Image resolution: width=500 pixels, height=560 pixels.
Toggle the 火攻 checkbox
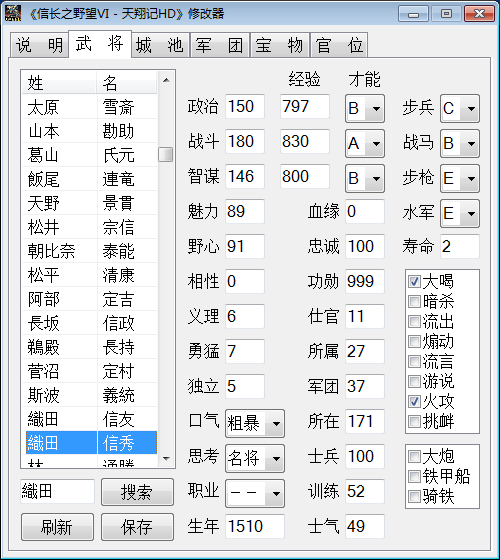pyautogui.click(x=414, y=401)
